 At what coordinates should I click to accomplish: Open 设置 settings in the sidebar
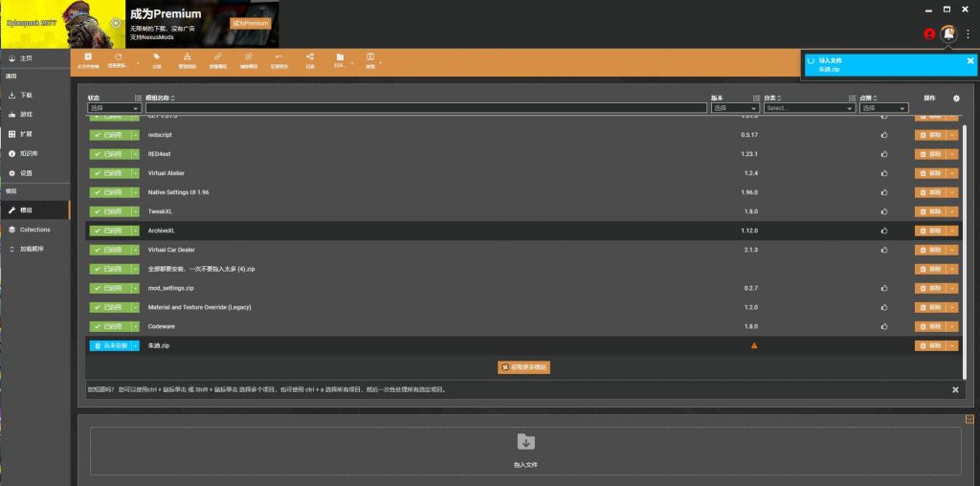35,172
